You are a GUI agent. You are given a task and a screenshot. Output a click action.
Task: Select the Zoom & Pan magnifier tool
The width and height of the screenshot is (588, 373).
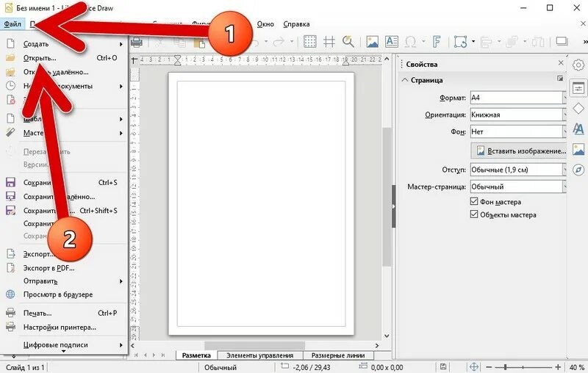point(348,42)
